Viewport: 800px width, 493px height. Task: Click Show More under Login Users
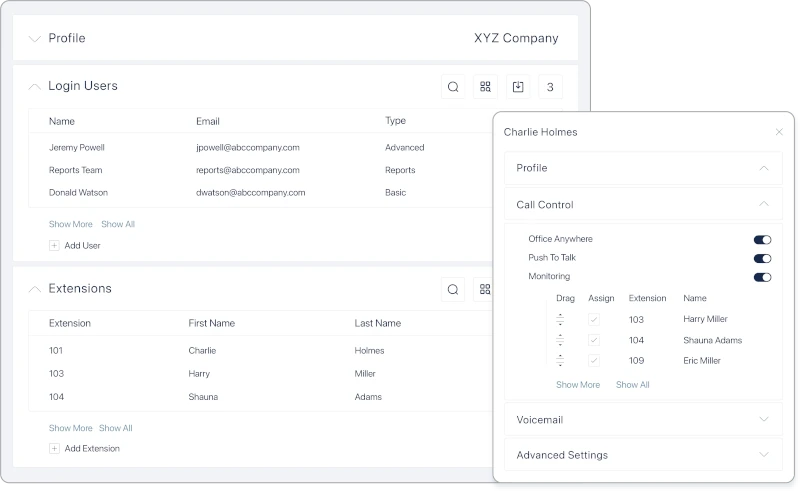70,224
